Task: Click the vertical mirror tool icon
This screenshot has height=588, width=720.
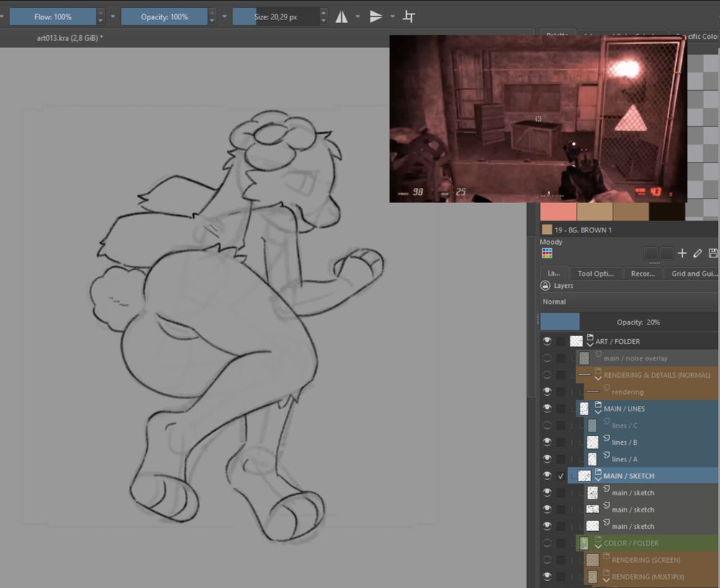Action: 376,17
